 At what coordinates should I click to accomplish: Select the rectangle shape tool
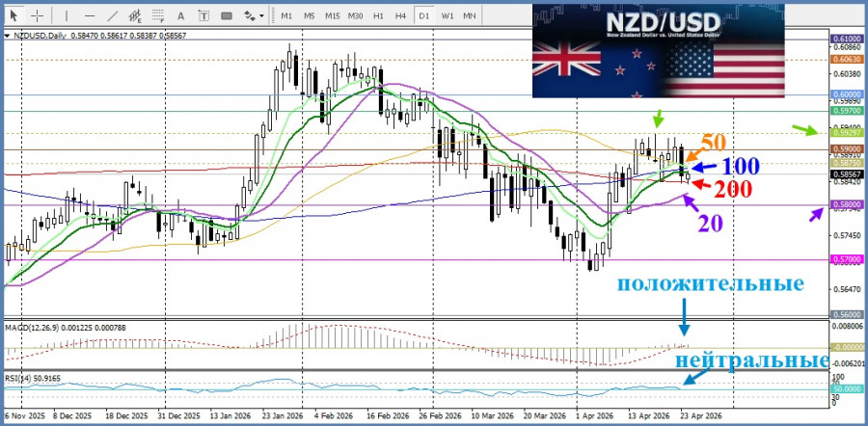coord(227,15)
